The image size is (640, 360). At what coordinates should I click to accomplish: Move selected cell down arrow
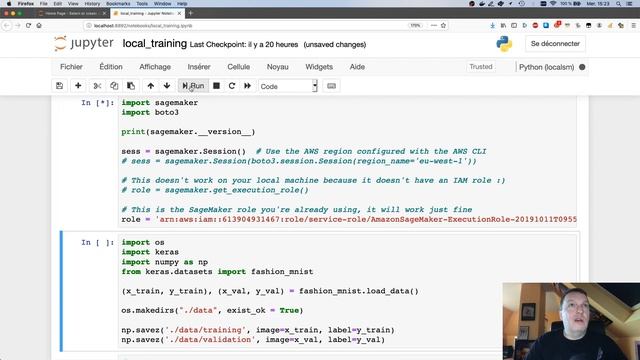click(x=167, y=86)
